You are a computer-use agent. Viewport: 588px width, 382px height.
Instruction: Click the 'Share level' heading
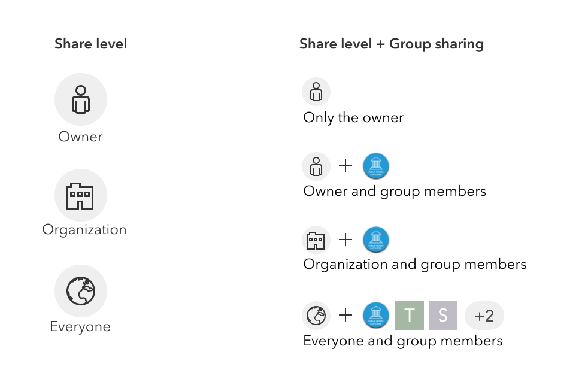[x=91, y=44]
